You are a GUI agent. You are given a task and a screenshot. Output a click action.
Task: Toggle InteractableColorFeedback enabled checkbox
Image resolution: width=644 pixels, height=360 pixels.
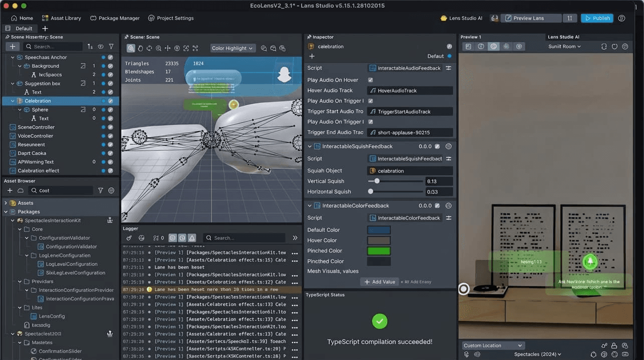[437, 205]
